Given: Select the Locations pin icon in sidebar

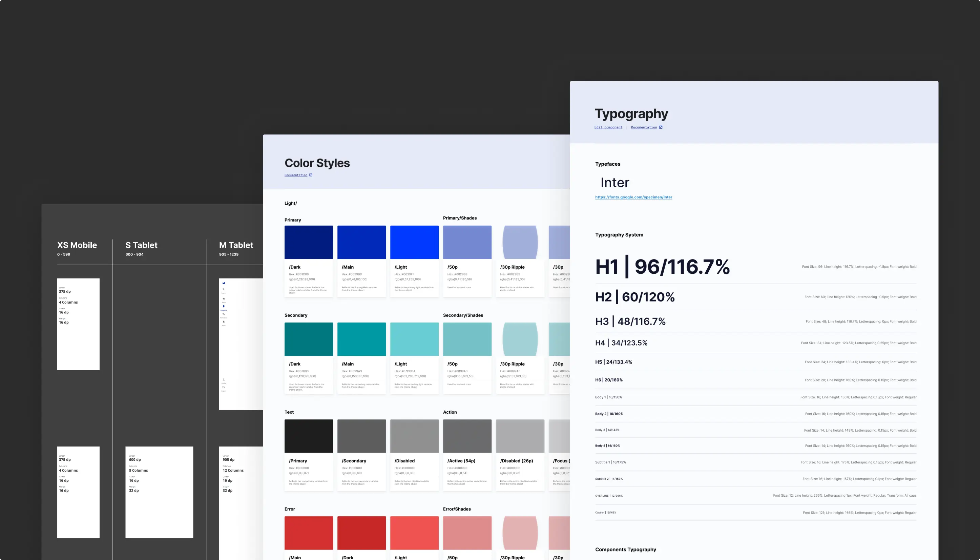Looking at the screenshot, I should [x=223, y=307].
